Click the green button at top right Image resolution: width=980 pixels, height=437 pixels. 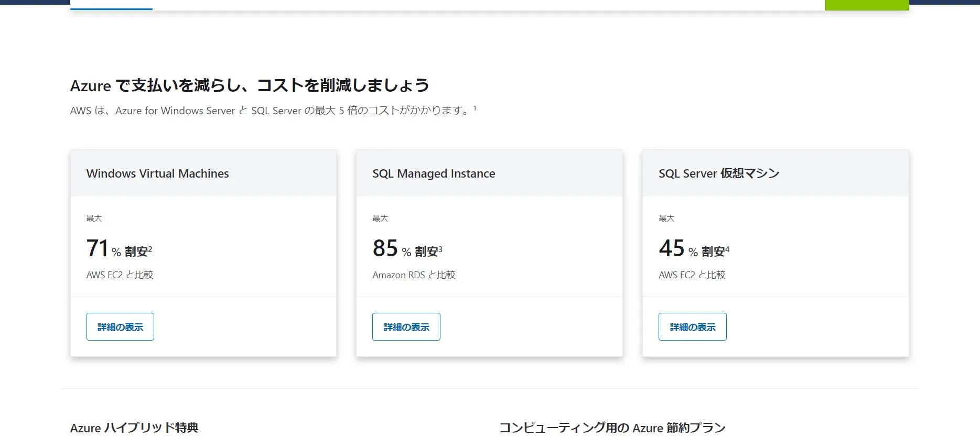pos(867,5)
